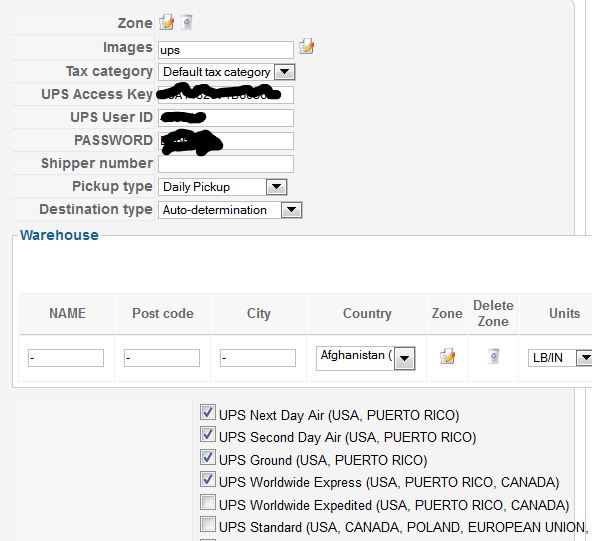Click the Country column header
This screenshot has width=592, height=541.
(367, 313)
